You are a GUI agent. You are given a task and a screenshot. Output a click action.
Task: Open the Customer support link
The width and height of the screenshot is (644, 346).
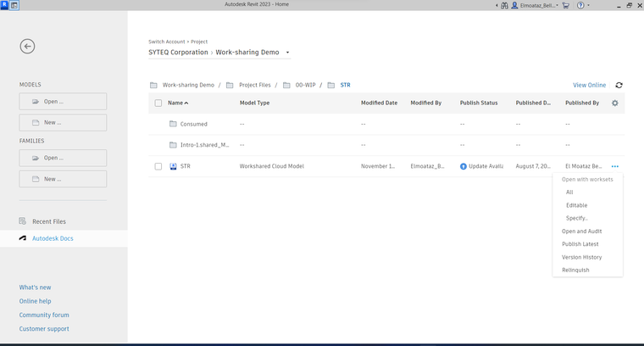pos(44,329)
